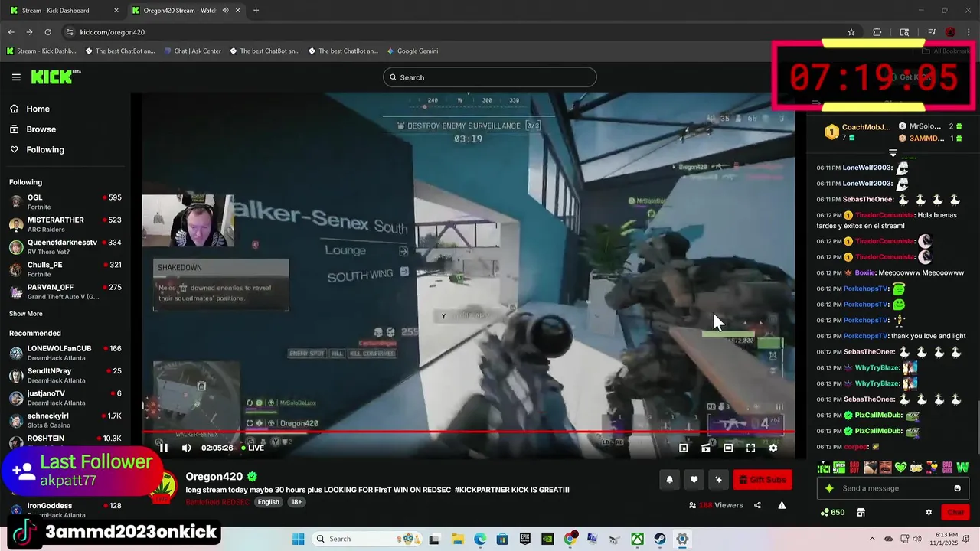Open schneckyirl recommended channel
980x551 pixels.
click(x=65, y=420)
